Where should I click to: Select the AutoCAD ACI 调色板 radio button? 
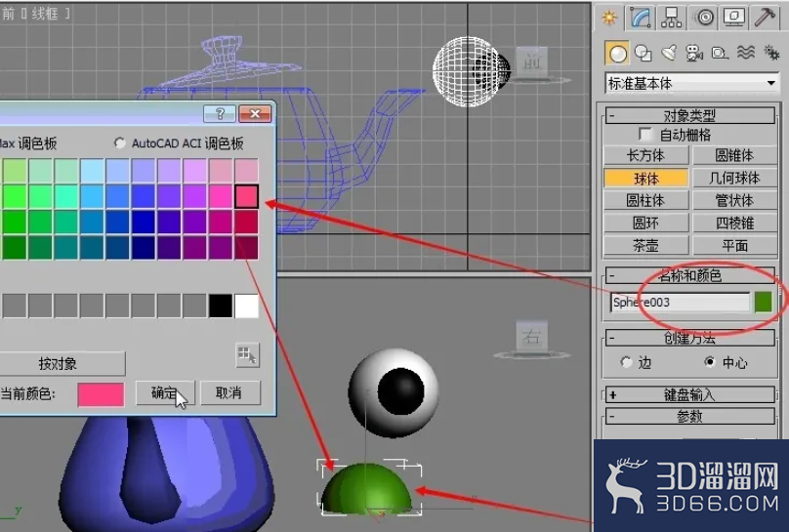(x=120, y=143)
